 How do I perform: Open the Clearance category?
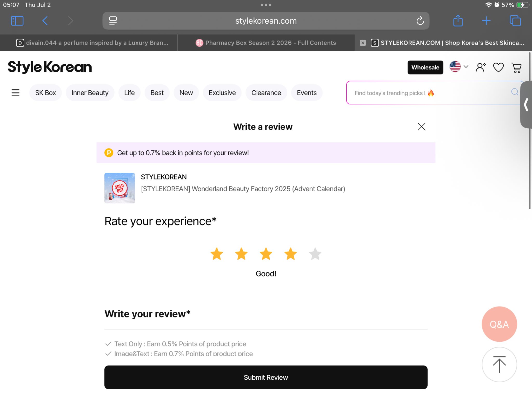tap(266, 93)
